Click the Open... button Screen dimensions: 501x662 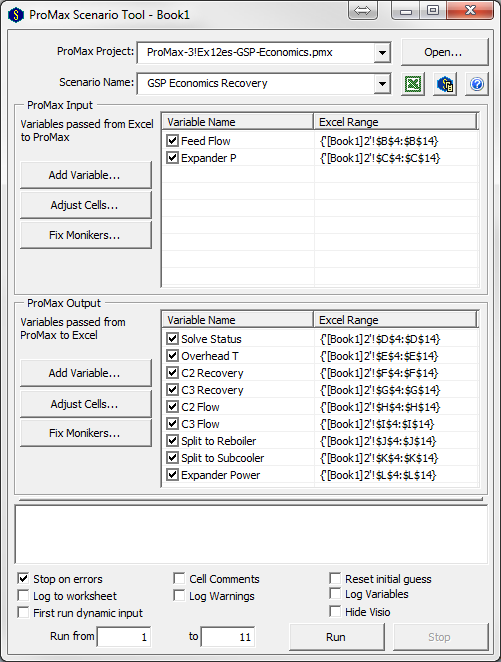[444, 52]
